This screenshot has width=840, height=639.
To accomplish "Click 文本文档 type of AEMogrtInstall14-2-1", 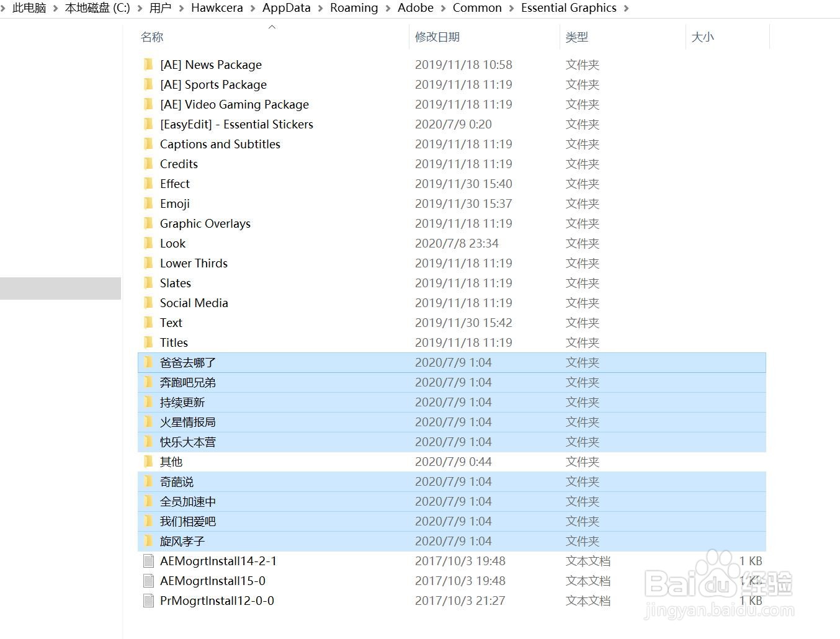I will (588, 561).
